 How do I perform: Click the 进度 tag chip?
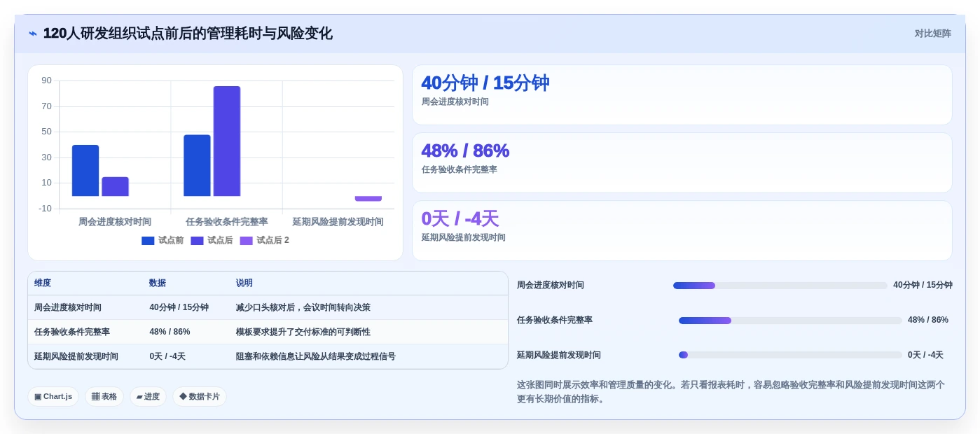148,397
